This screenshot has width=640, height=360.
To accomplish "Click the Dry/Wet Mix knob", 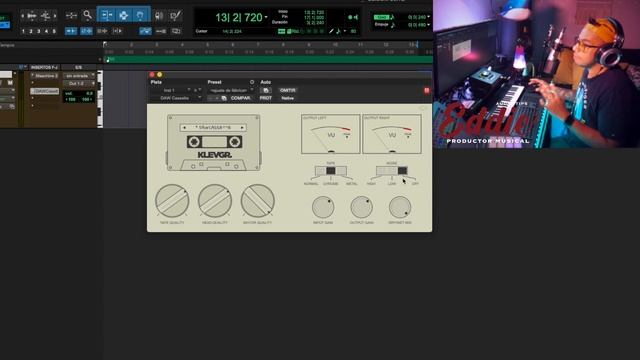I will [x=400, y=207].
